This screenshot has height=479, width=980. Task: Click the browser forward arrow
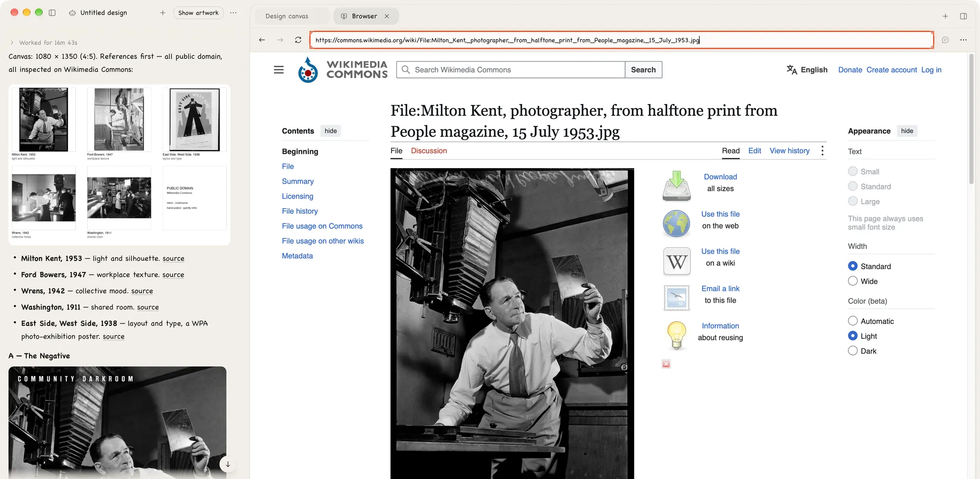(x=280, y=40)
